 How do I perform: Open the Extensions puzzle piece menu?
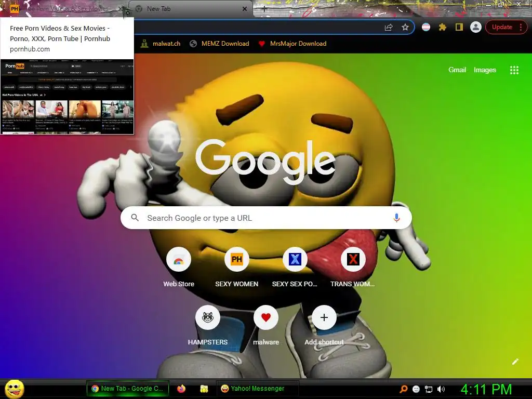(x=443, y=27)
